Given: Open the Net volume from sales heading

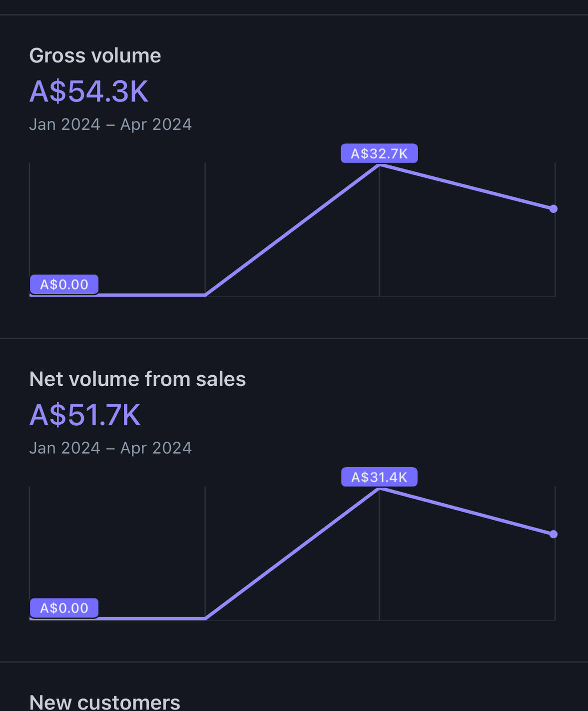Looking at the screenshot, I should pyautogui.click(x=137, y=379).
